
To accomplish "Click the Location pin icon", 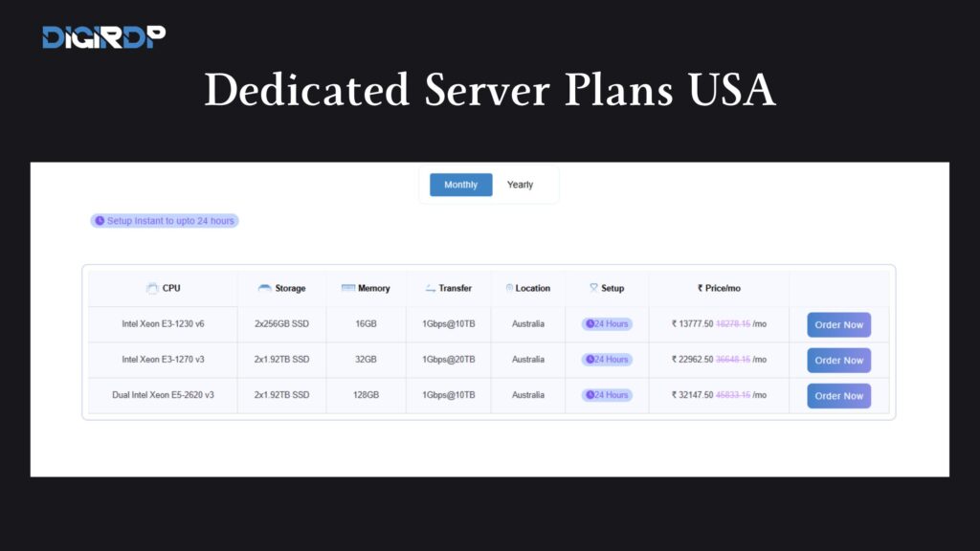I will pos(509,288).
